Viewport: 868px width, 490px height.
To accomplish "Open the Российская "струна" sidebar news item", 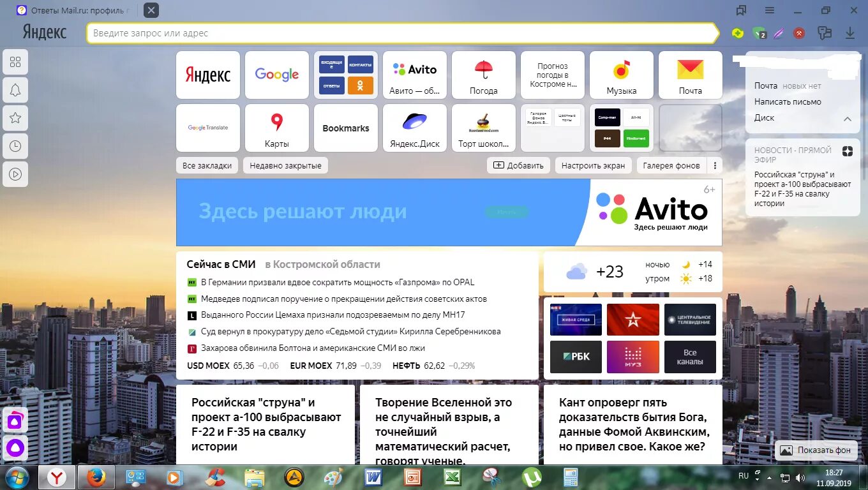I will (803, 189).
